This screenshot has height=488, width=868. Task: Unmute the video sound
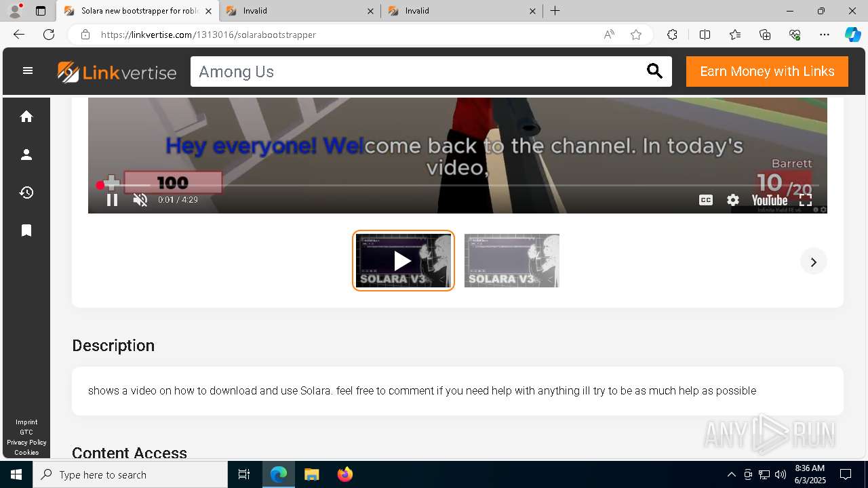(x=140, y=200)
